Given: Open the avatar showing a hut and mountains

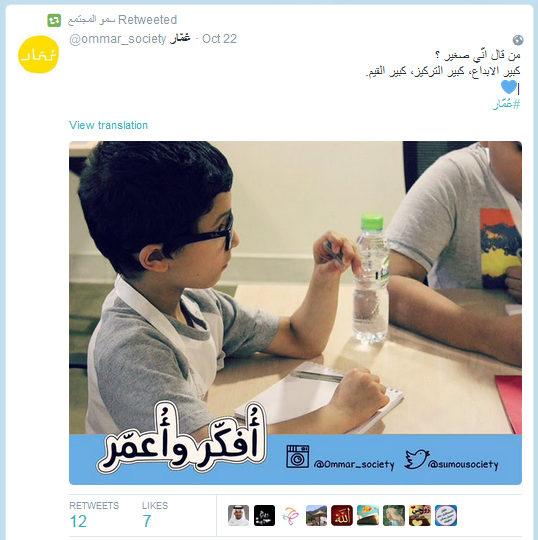Looking at the screenshot, I should [x=316, y=515].
